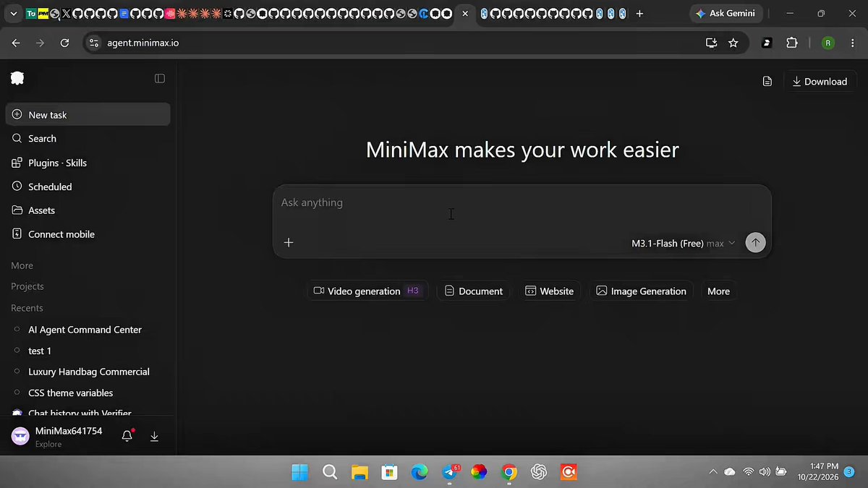Viewport: 868px width, 488px height.
Task: Open Microsoft Store from taskbar
Action: [389, 472]
